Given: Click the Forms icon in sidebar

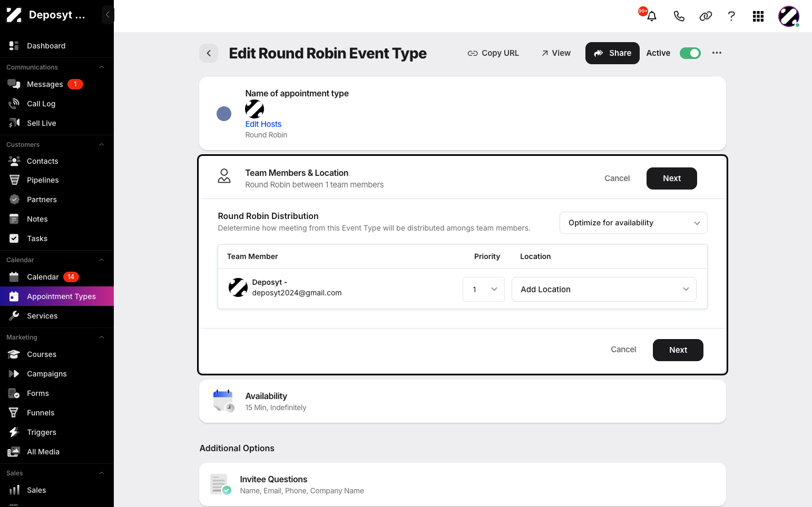Looking at the screenshot, I should [x=14, y=393].
